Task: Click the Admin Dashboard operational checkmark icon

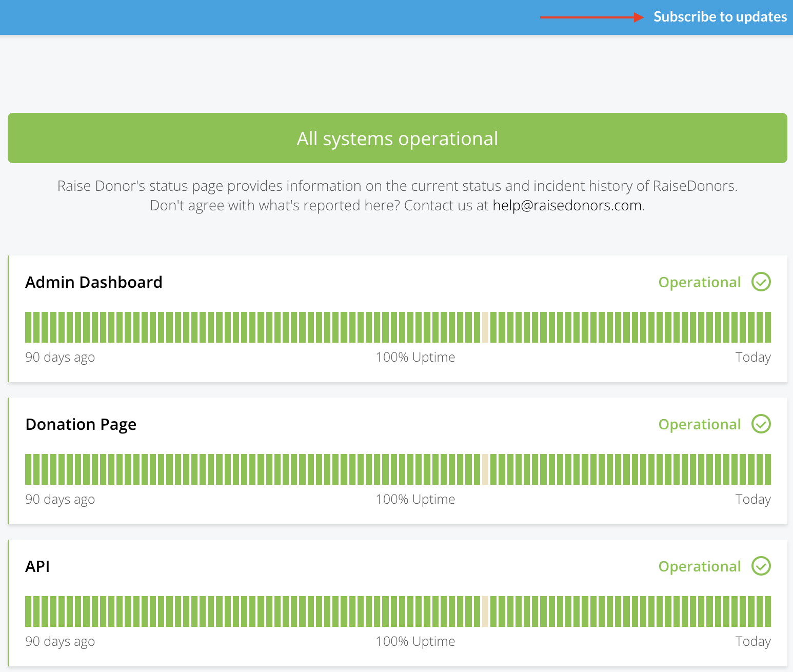Action: (x=761, y=282)
